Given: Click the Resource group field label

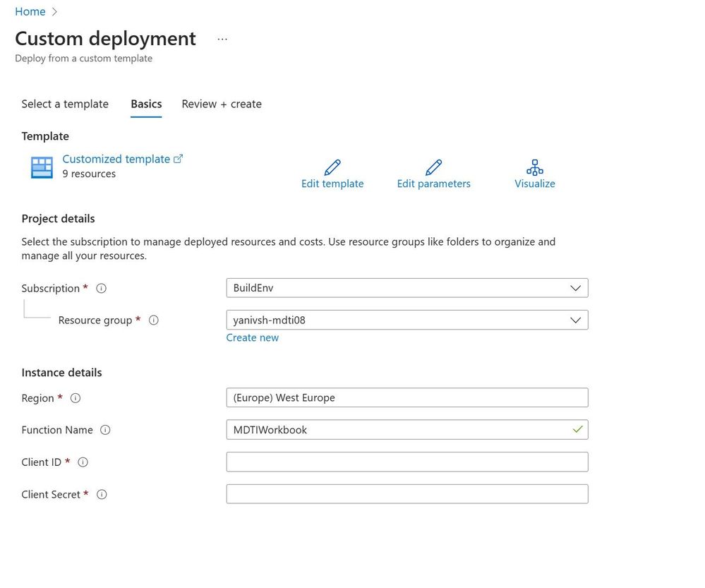Looking at the screenshot, I should (95, 320).
